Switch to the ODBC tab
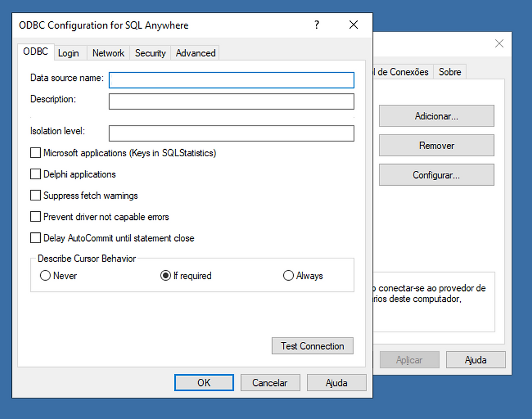Viewport: 532px width, 419px height. pos(36,52)
